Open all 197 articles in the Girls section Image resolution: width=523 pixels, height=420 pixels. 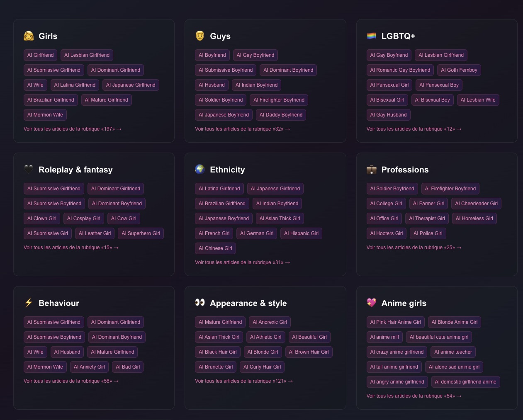(x=73, y=129)
